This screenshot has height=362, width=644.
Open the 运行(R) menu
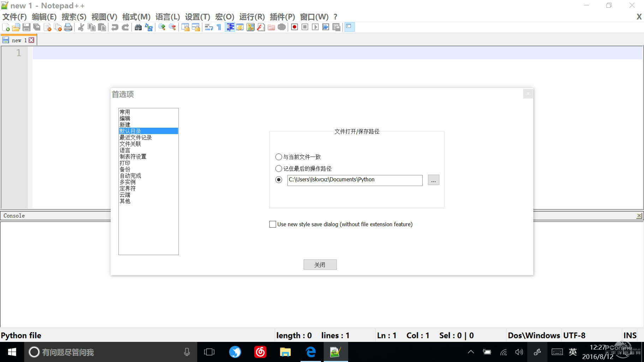point(252,17)
